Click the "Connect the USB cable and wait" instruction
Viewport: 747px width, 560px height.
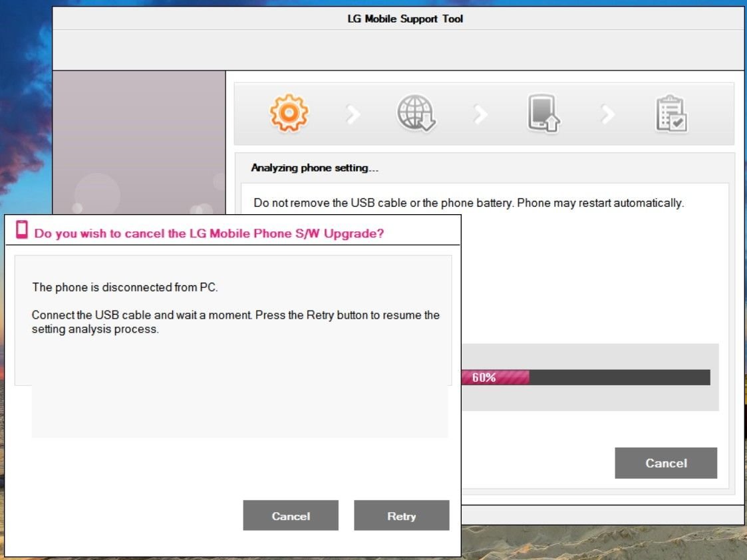(235, 322)
